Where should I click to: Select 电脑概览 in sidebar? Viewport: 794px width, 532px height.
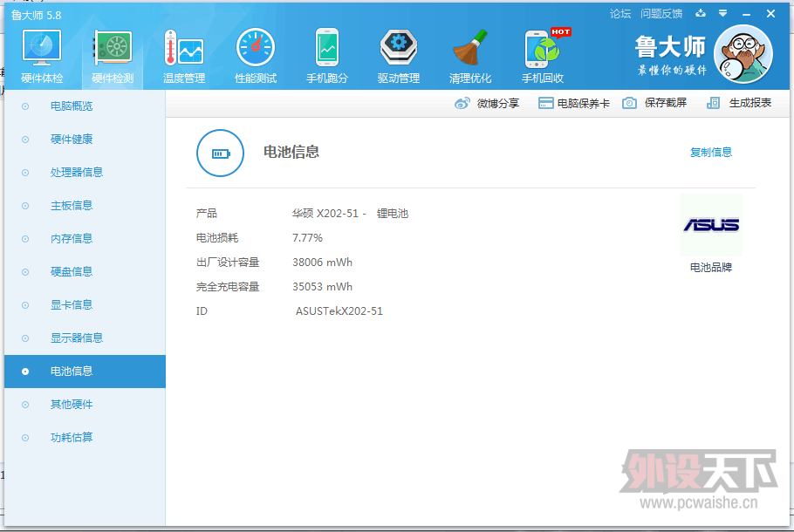click(x=86, y=106)
